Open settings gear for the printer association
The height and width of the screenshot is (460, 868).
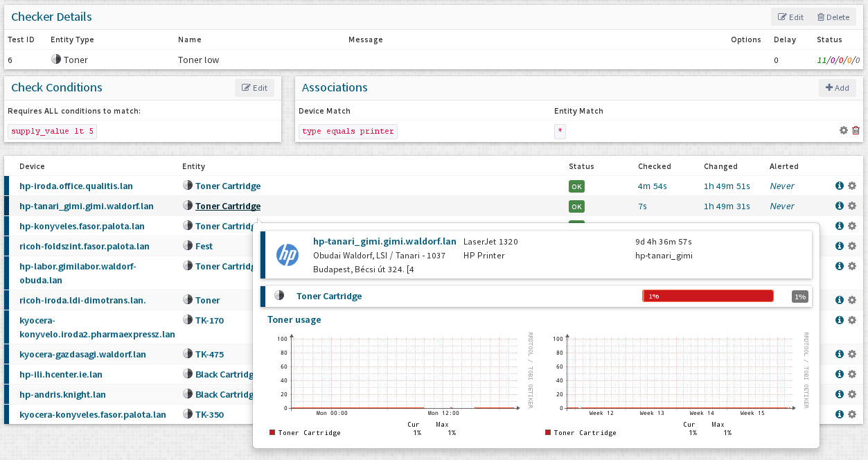tap(844, 130)
